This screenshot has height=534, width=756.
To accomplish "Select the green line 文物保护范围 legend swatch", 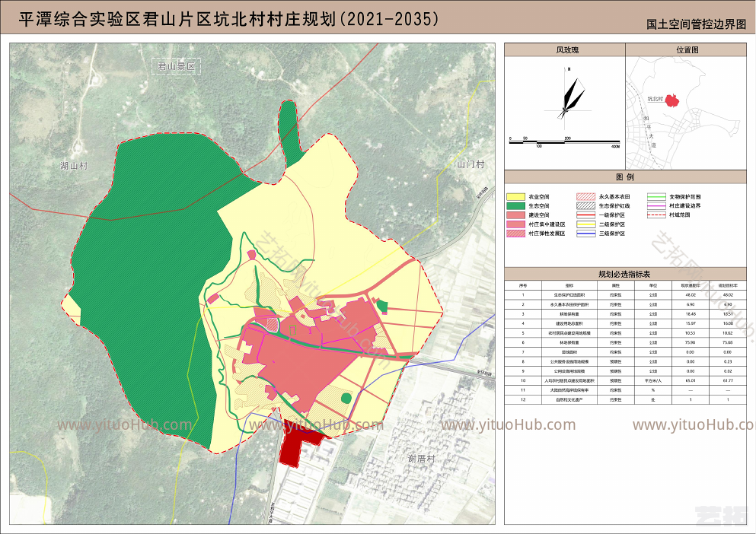I will 656,197.
